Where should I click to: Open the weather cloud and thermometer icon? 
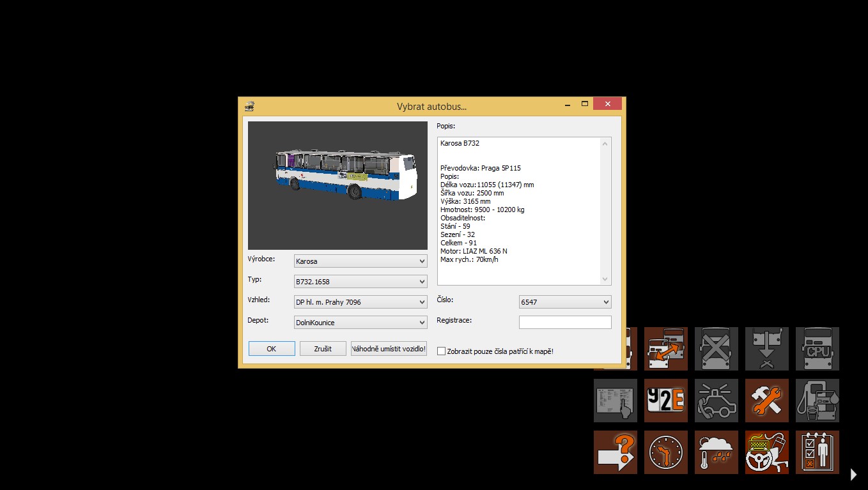717,452
